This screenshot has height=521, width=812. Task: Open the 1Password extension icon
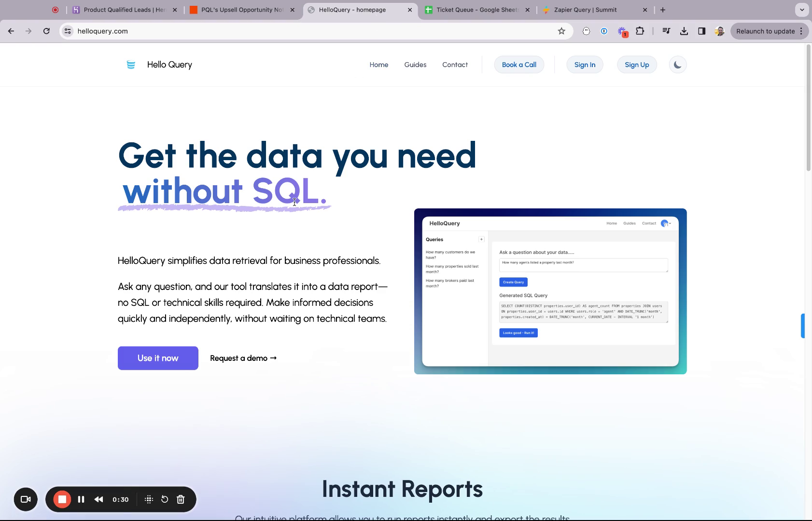pyautogui.click(x=604, y=31)
